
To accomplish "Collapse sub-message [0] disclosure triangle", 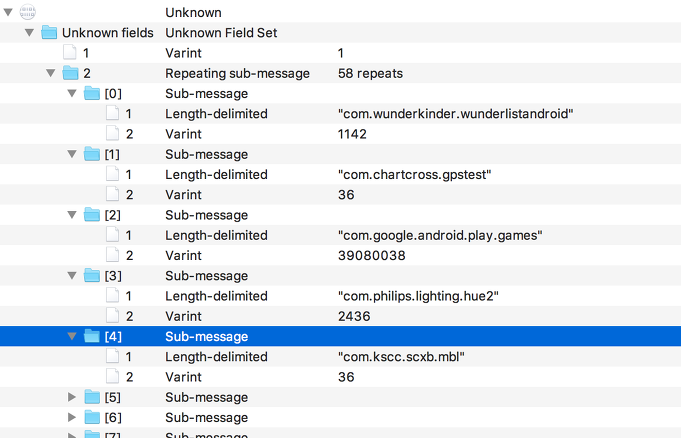I will 72,93.
